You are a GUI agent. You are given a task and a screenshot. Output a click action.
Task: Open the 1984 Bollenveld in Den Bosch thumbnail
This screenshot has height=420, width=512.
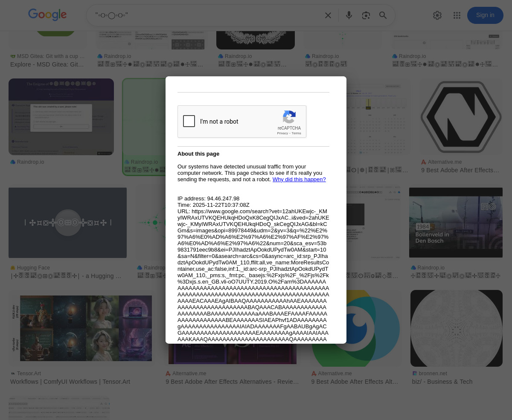tap(456, 223)
